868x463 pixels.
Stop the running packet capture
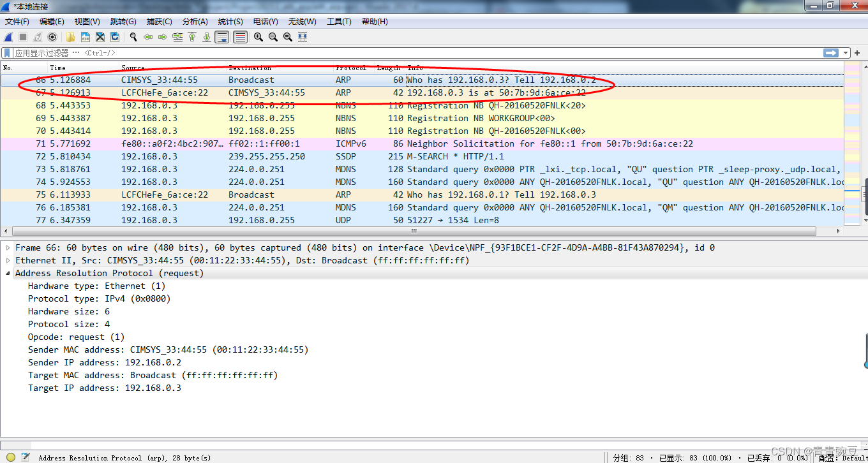[x=23, y=37]
